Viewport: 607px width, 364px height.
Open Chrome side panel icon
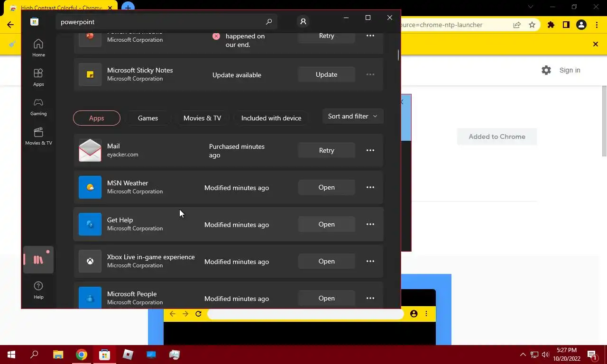coord(566,25)
